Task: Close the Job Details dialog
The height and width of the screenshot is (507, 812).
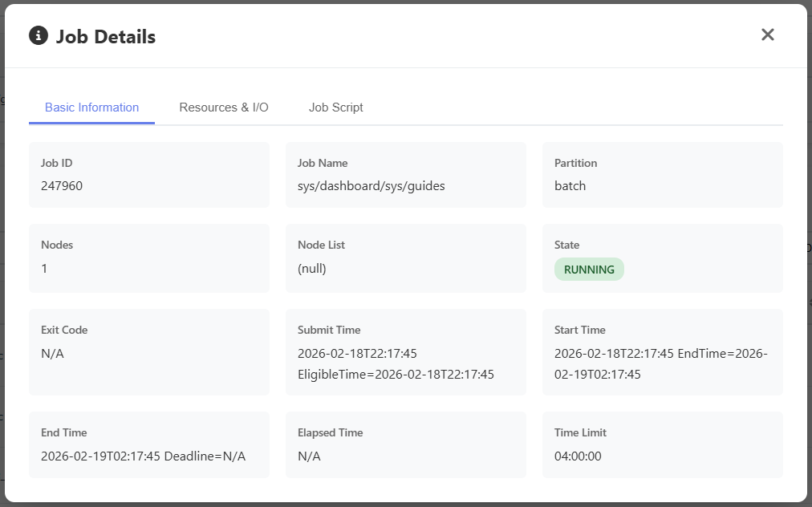Action: (x=767, y=34)
